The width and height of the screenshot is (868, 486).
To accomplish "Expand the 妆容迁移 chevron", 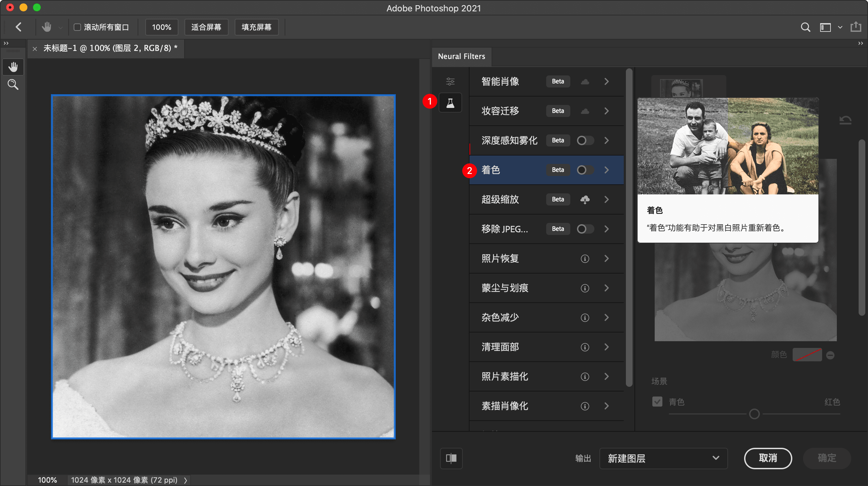I will (606, 111).
